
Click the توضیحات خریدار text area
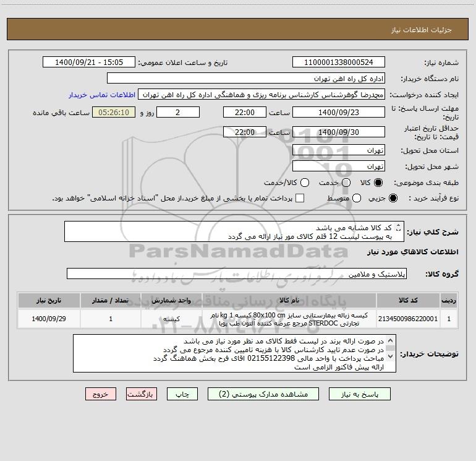(x=234, y=353)
